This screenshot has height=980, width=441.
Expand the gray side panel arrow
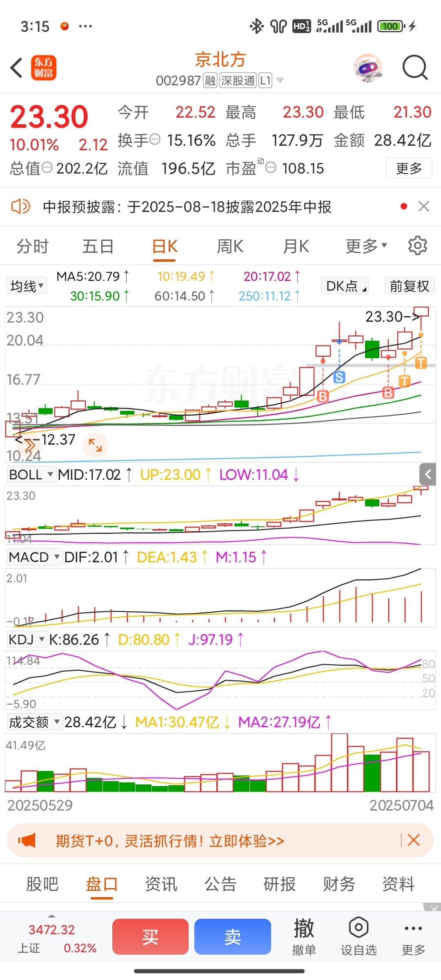coord(428,474)
